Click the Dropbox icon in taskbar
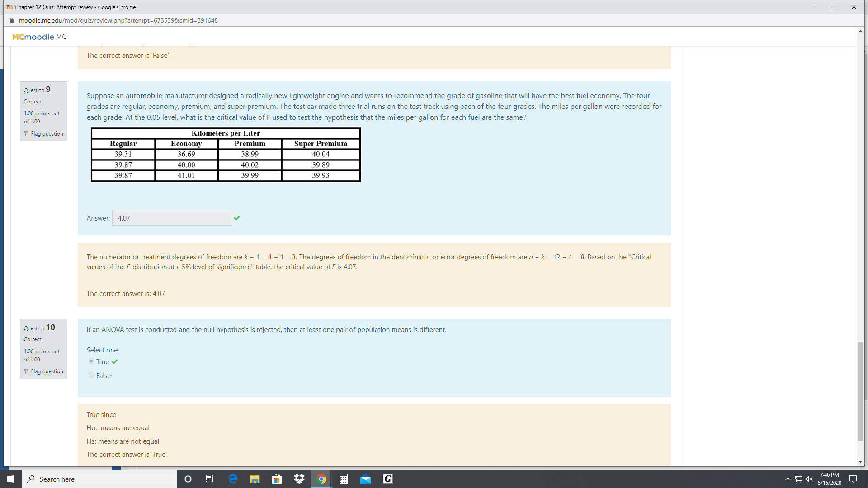 (x=299, y=479)
